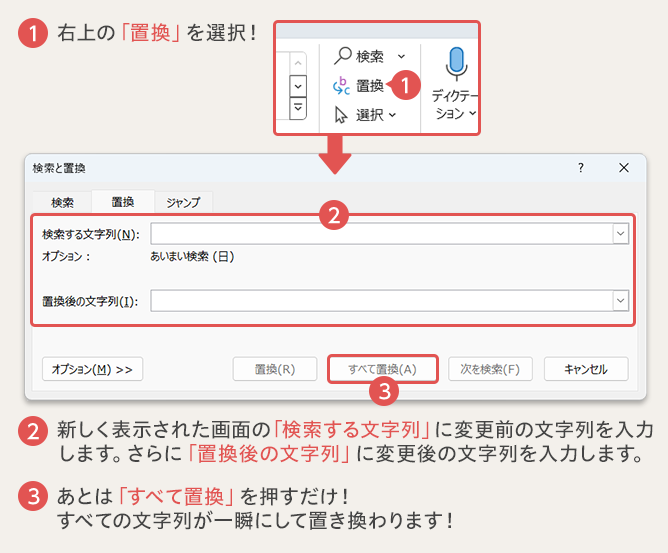The height and width of the screenshot is (553, 668).
Task: Click into the 検索する文字列 text field
Action: tap(380, 234)
